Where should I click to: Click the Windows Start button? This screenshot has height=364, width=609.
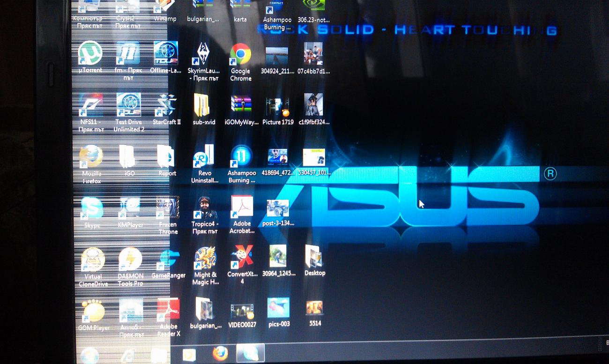tap(90, 355)
